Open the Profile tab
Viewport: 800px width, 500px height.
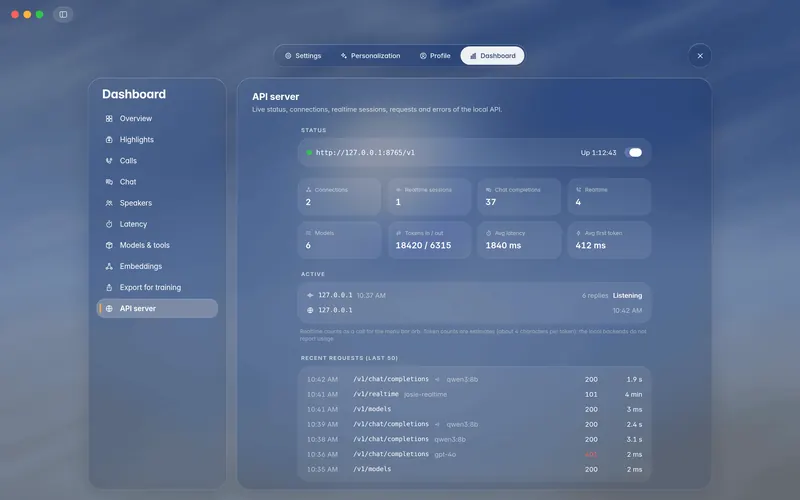point(435,56)
